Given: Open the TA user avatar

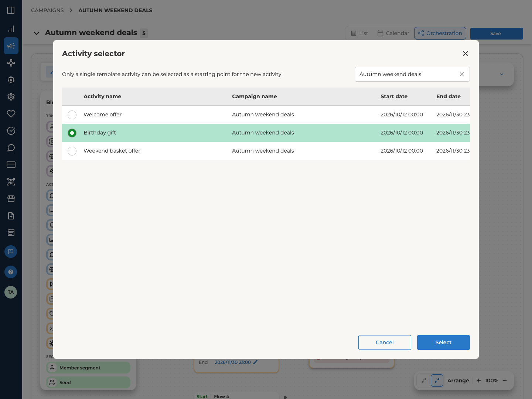Looking at the screenshot, I should click(x=11, y=292).
